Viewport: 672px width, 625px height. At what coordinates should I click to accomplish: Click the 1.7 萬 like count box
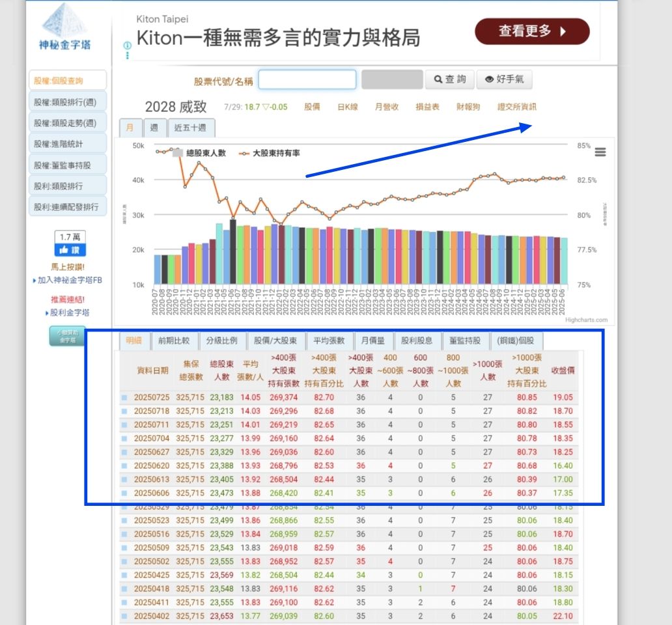click(x=70, y=237)
